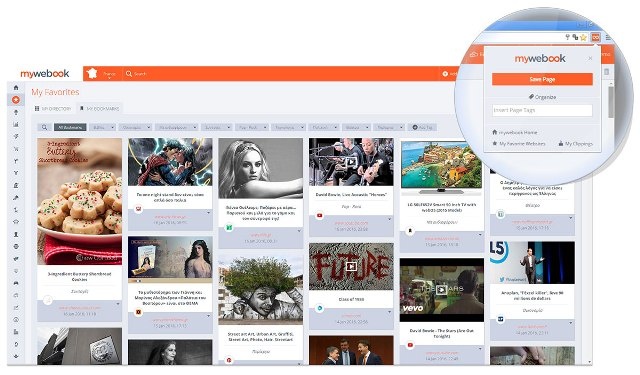640x375 pixels.
Task: Click the bar chart icon in left sidebar
Action: pos(16,124)
